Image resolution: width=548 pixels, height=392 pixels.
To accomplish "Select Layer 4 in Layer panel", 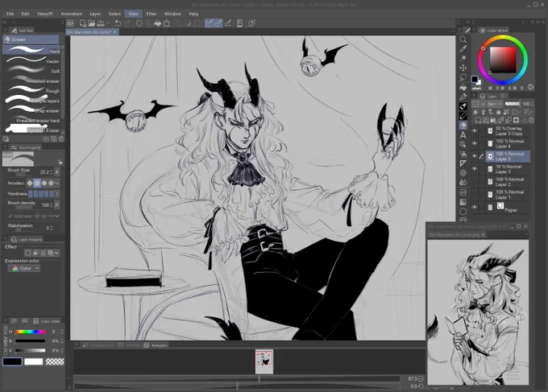I will 508,143.
